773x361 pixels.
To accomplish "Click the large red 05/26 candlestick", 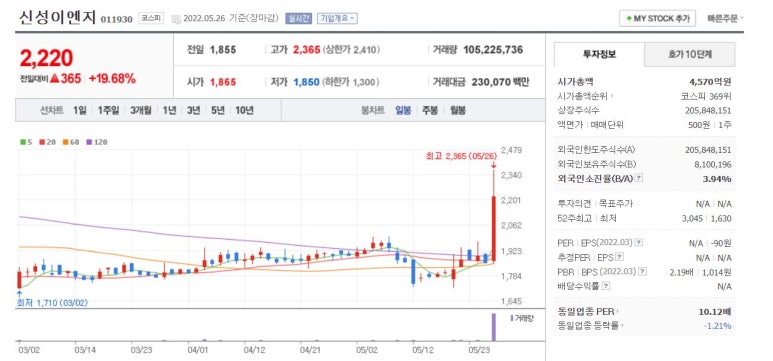I will (493, 228).
